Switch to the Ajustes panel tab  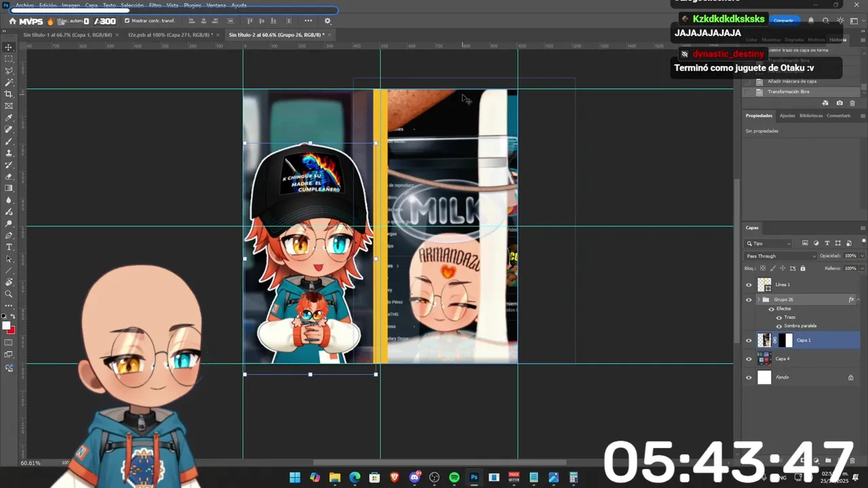click(x=787, y=116)
